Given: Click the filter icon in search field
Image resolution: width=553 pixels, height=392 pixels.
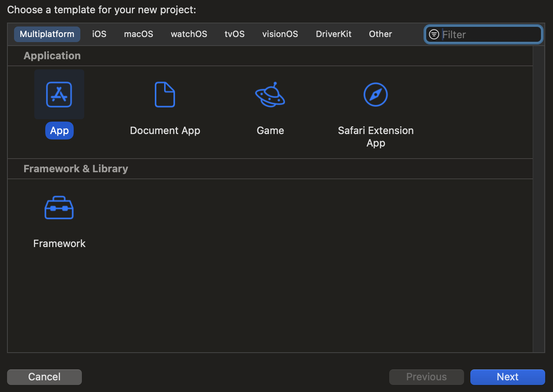Looking at the screenshot, I should pyautogui.click(x=434, y=34).
